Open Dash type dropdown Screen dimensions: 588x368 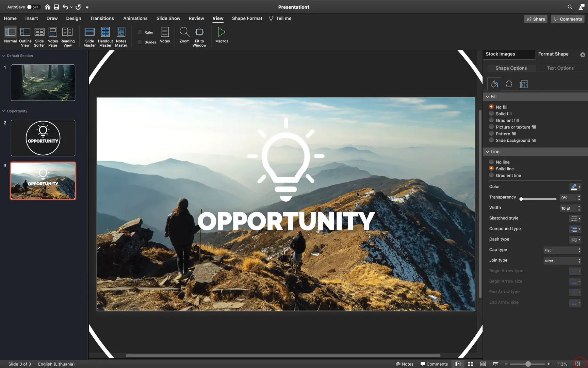[575, 240]
